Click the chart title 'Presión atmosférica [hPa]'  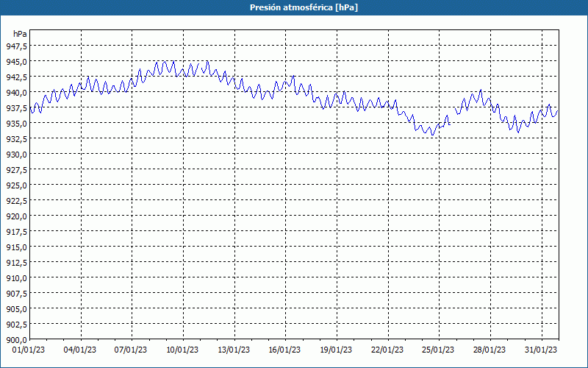(304, 7)
